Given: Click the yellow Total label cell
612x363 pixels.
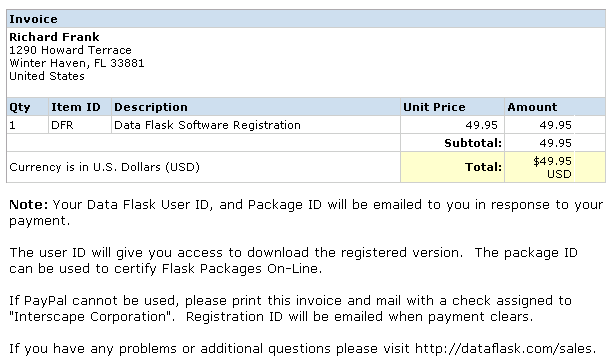Looking at the screenshot, I should point(452,167).
